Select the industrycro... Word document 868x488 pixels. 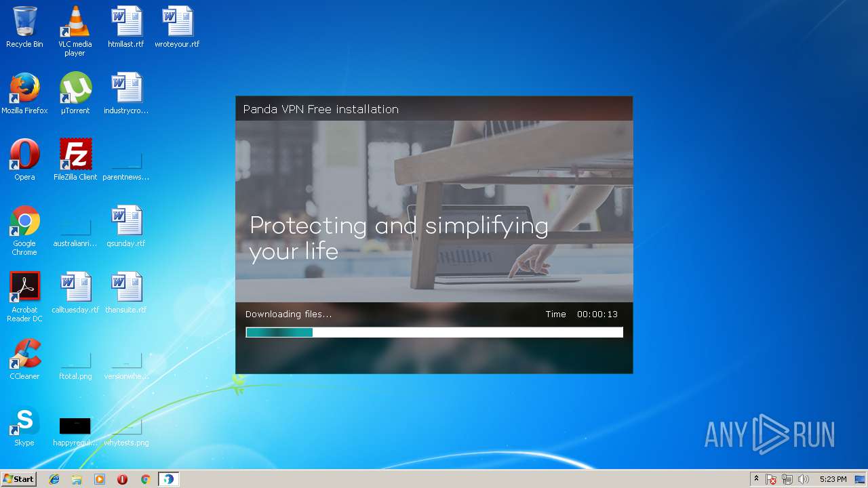(126, 94)
